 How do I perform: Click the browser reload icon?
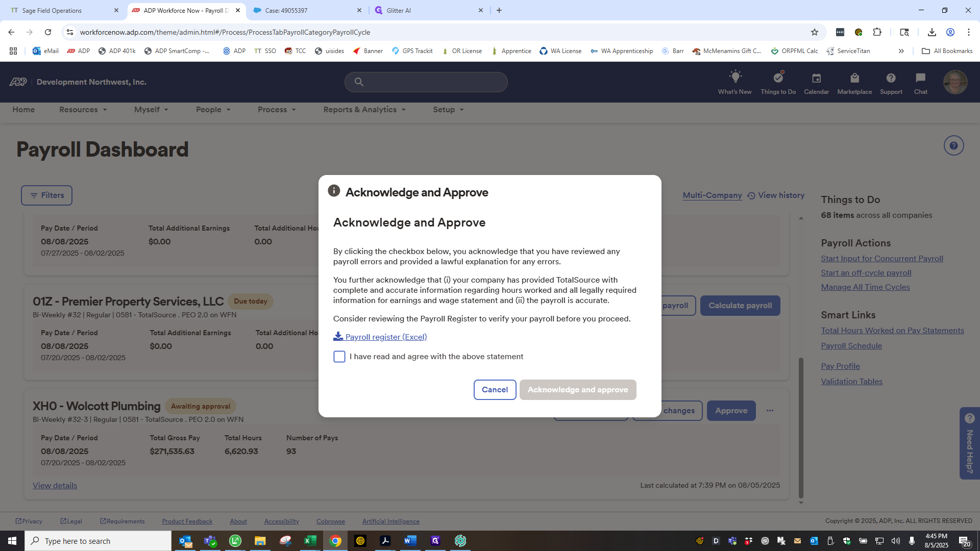[x=48, y=32]
